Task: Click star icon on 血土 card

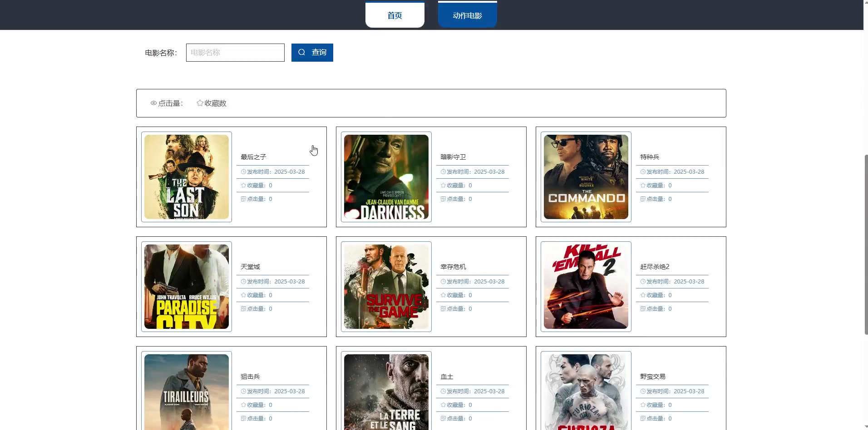Action: 443,405
